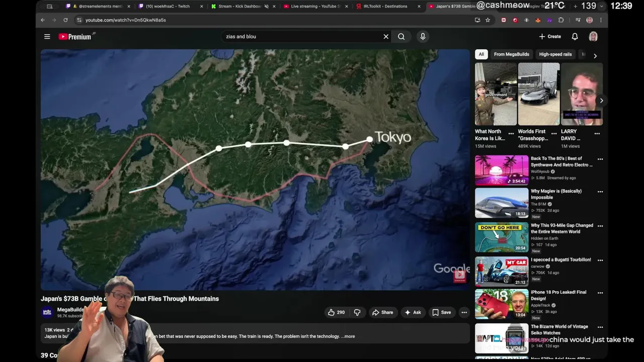Open options for Why Maglev video

[x=600, y=192]
